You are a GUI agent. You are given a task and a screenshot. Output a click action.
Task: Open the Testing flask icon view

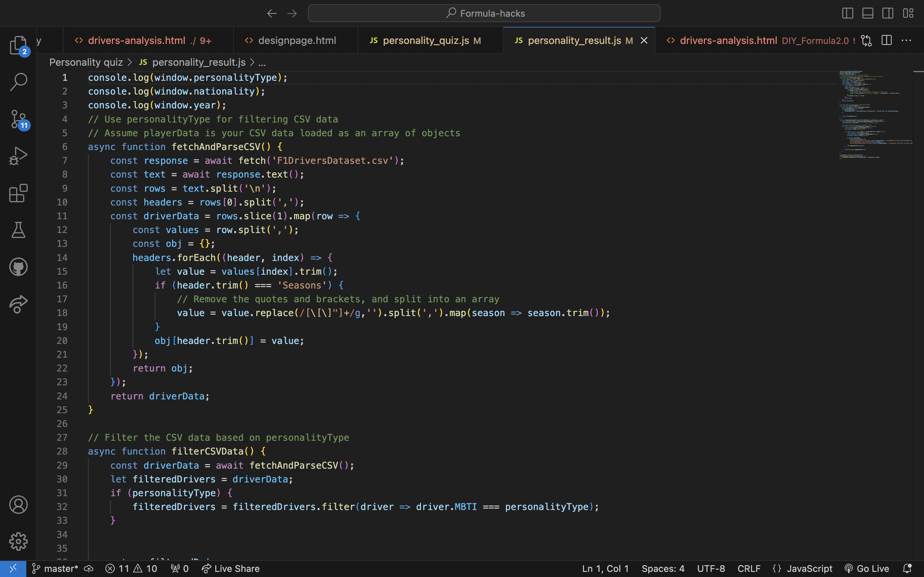pos(18,230)
